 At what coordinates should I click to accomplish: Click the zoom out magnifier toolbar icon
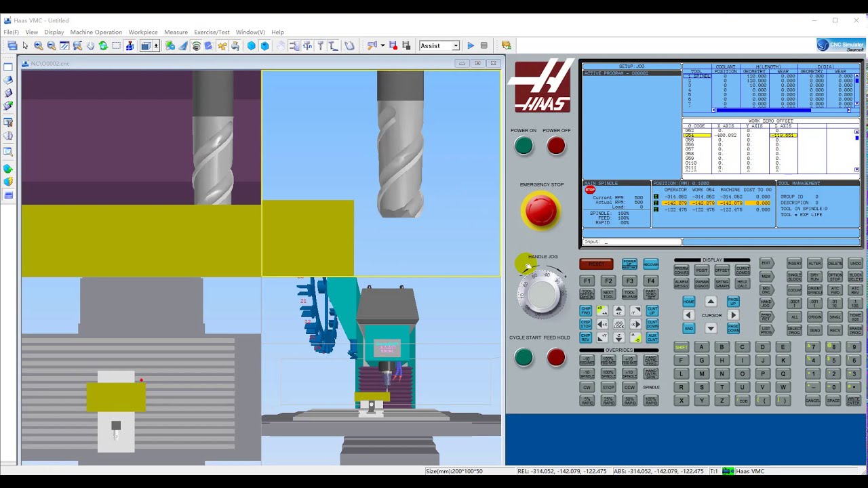coord(51,46)
